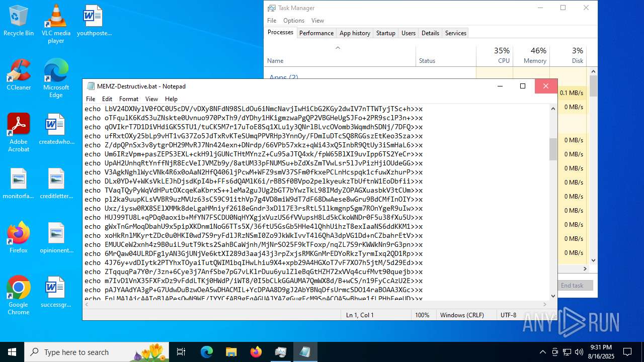Open the Adobe Acrobat desktop shortcut
This screenshot has height=362, width=644.
pos(19,133)
